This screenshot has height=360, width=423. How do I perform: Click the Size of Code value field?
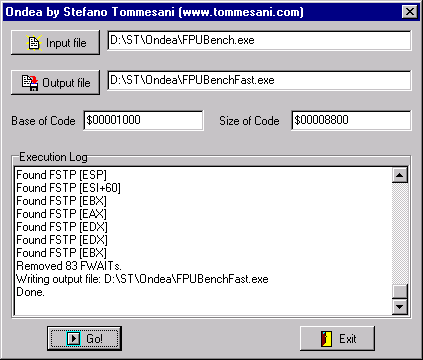351,120
